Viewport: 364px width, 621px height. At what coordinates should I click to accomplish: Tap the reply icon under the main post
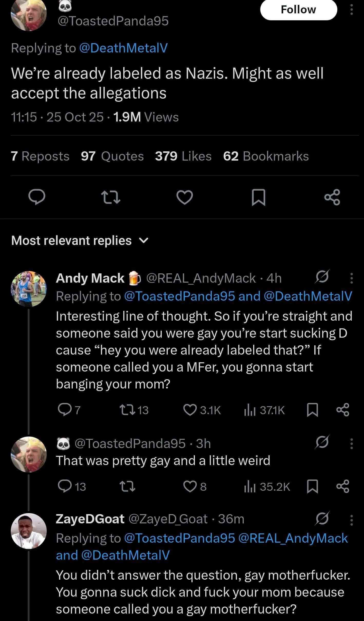coord(37,197)
